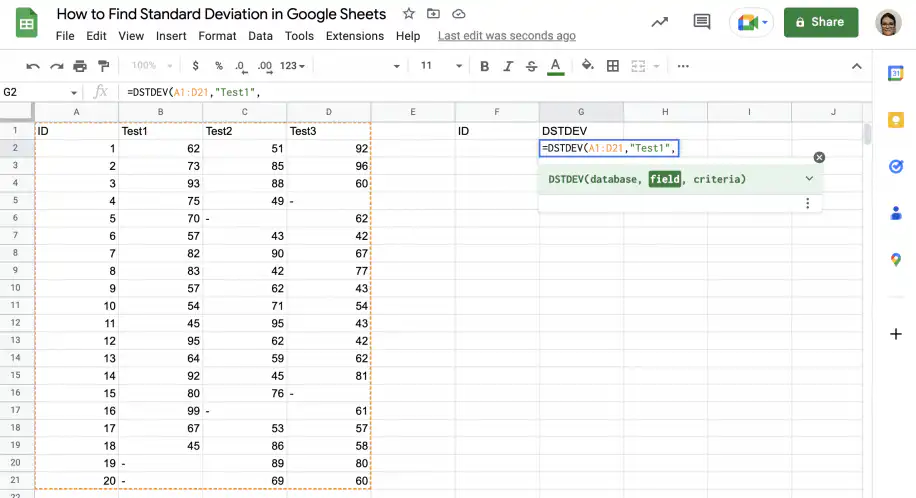Open Google Keep side panel
The height and width of the screenshot is (498, 916).
click(x=896, y=120)
